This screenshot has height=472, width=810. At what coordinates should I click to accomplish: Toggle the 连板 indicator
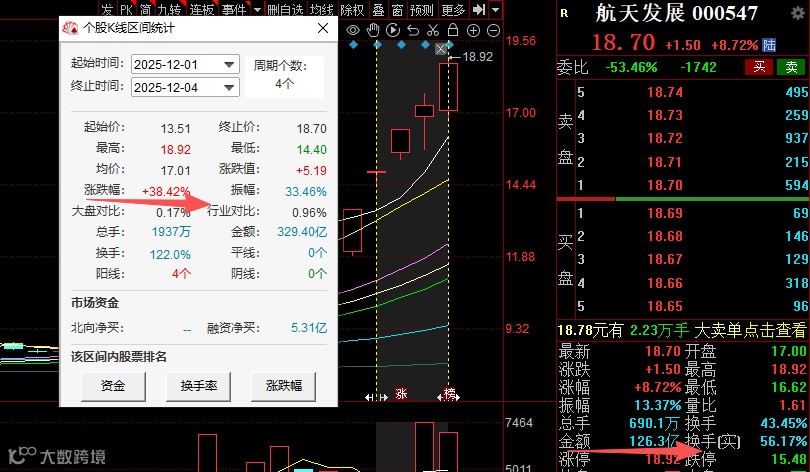click(x=202, y=10)
